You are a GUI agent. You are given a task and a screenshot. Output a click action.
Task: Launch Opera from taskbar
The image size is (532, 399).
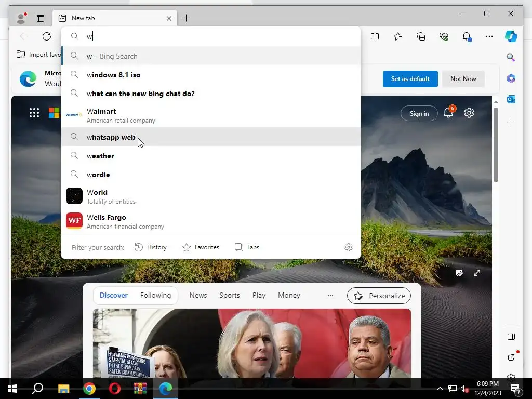pyautogui.click(x=115, y=389)
